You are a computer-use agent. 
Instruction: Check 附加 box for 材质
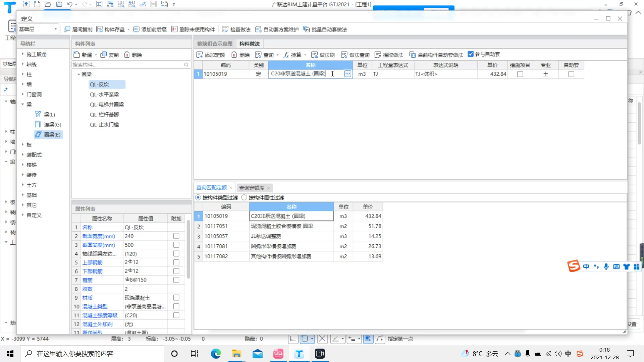[x=176, y=297]
